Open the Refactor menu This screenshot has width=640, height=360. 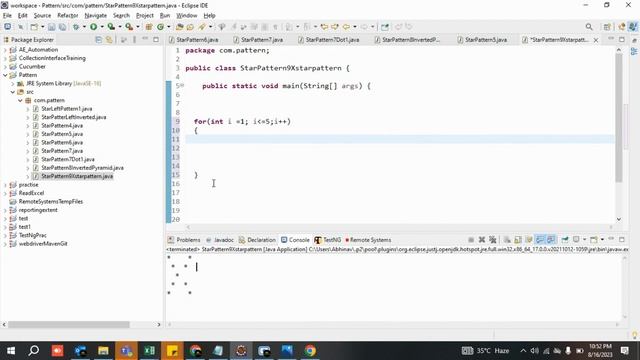[x=68, y=16]
